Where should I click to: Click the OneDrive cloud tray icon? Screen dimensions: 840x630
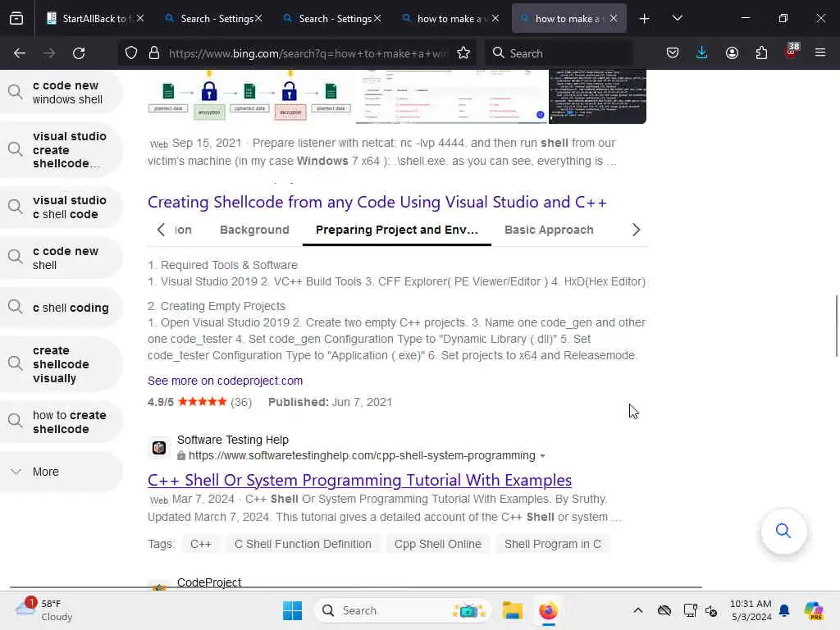(664, 610)
